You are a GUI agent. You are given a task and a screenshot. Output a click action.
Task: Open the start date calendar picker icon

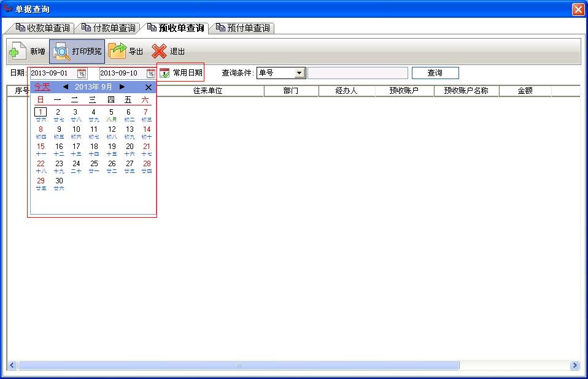tap(82, 73)
